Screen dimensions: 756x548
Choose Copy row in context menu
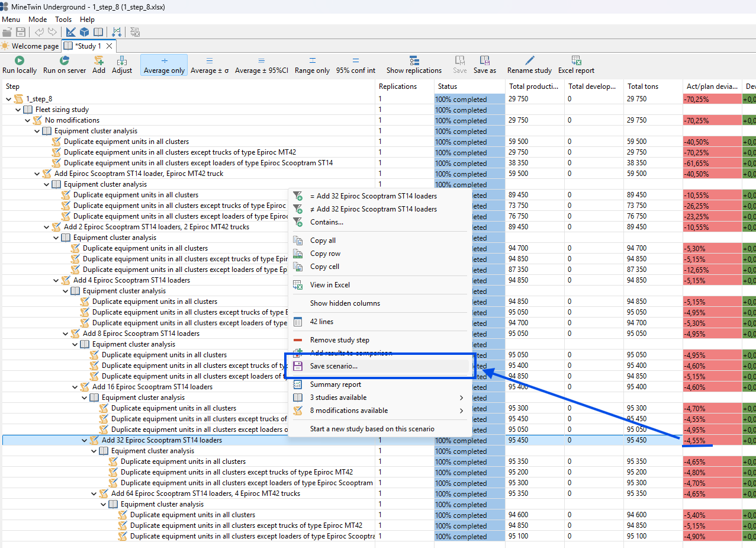(x=325, y=254)
